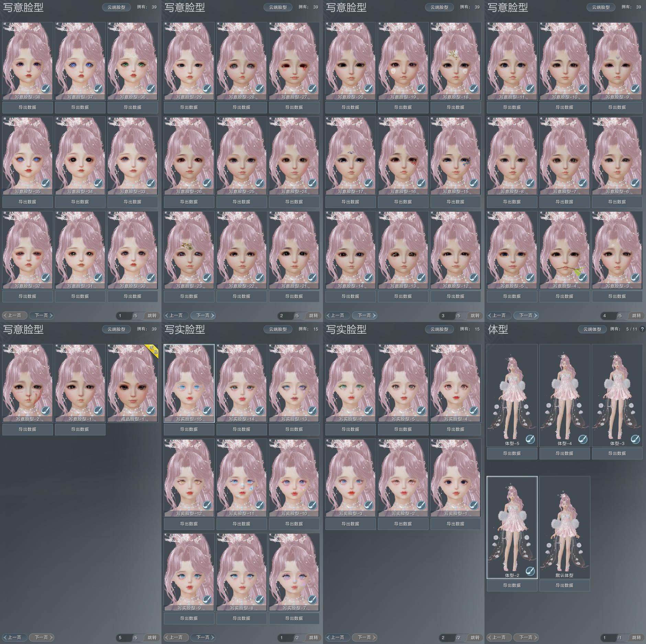
Task: Select the 写意脸型-17 face thumbnail
Action: coord(350,156)
